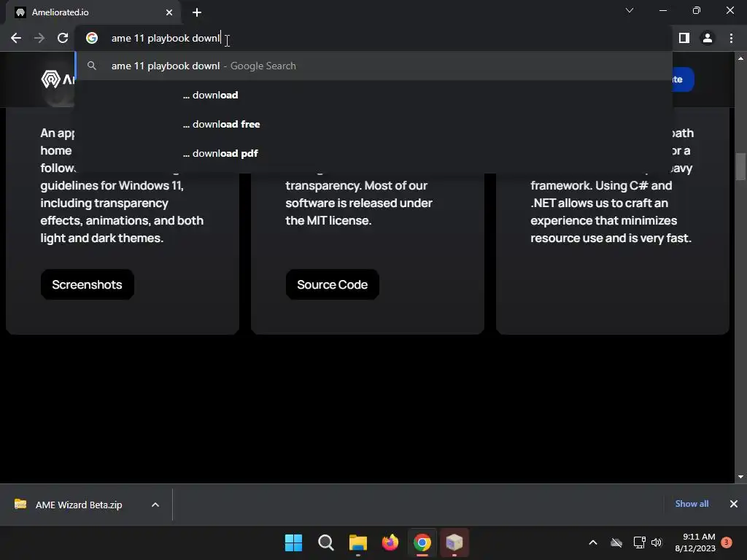
Task: Click text 'light and dark themes.'
Action: click(x=102, y=238)
